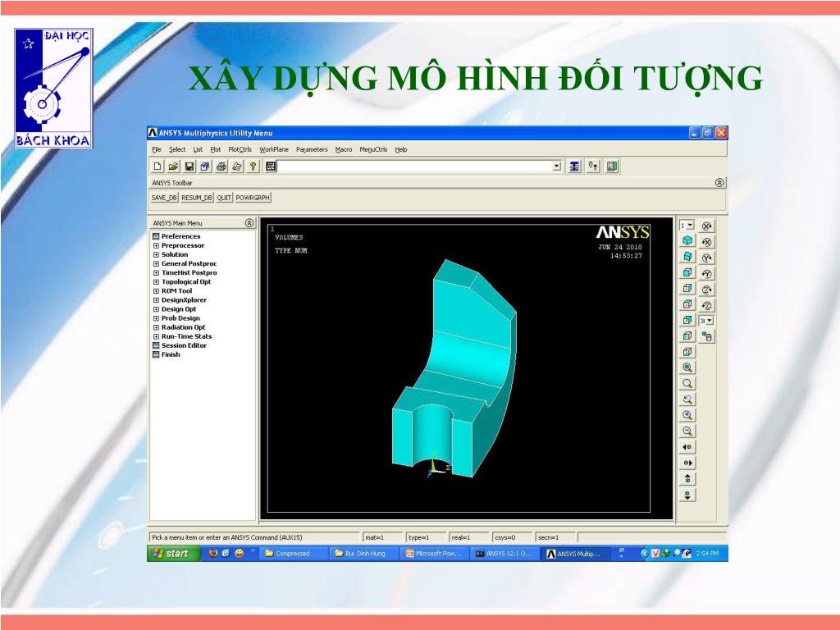
Task: Collapse the ANSYS Toolbar panel chevron
Action: (x=719, y=183)
